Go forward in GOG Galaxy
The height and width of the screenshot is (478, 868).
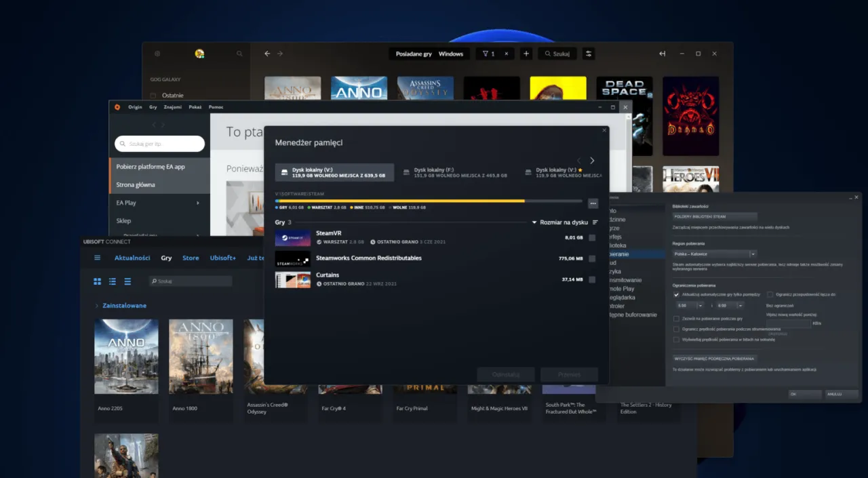(x=280, y=54)
